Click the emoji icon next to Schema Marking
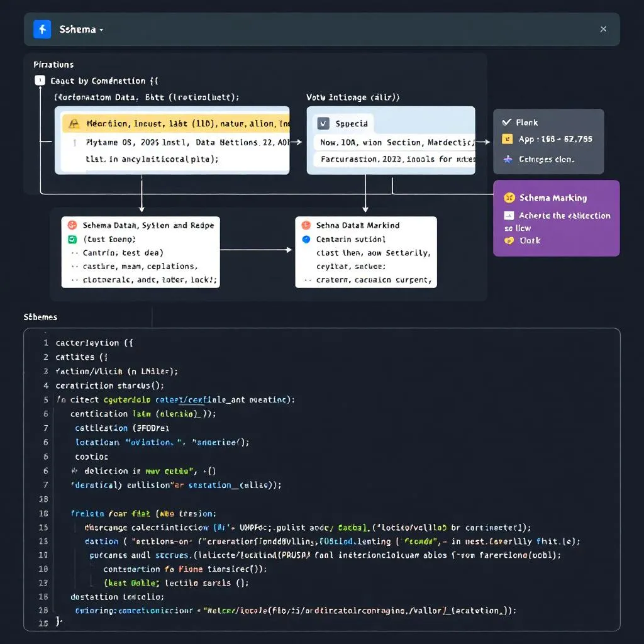The height and width of the screenshot is (644, 644). coord(509,197)
